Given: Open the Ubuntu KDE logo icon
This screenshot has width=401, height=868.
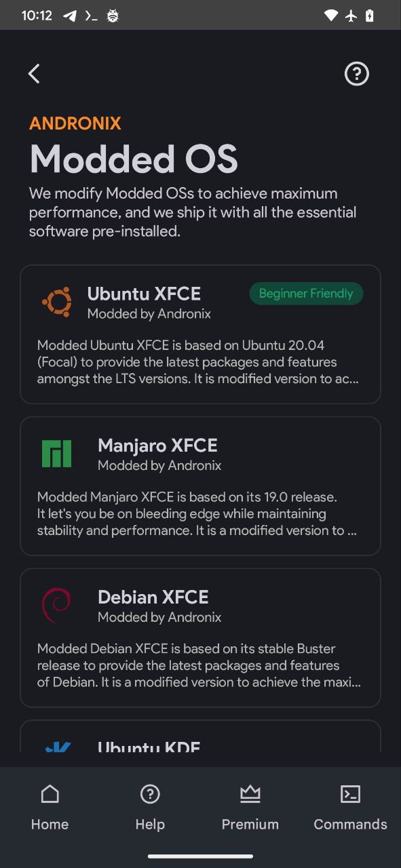Looking at the screenshot, I should (57, 746).
